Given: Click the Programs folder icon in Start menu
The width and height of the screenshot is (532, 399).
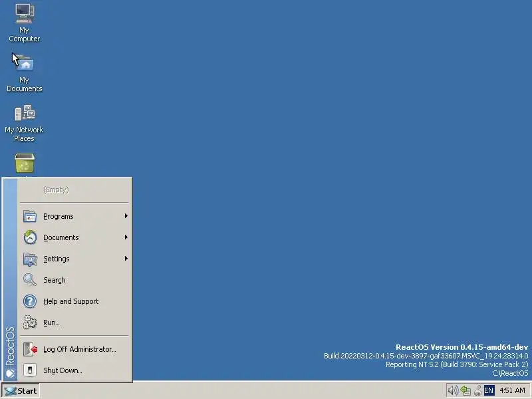Looking at the screenshot, I should tap(30, 216).
